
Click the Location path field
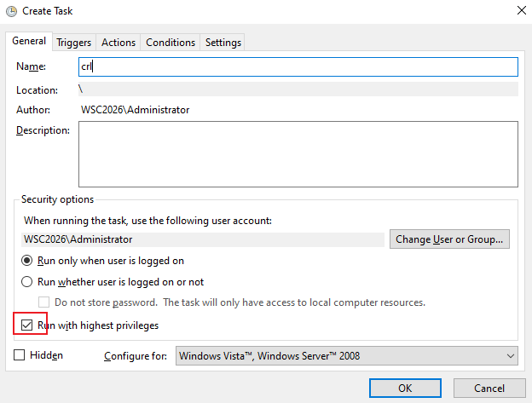(x=298, y=89)
